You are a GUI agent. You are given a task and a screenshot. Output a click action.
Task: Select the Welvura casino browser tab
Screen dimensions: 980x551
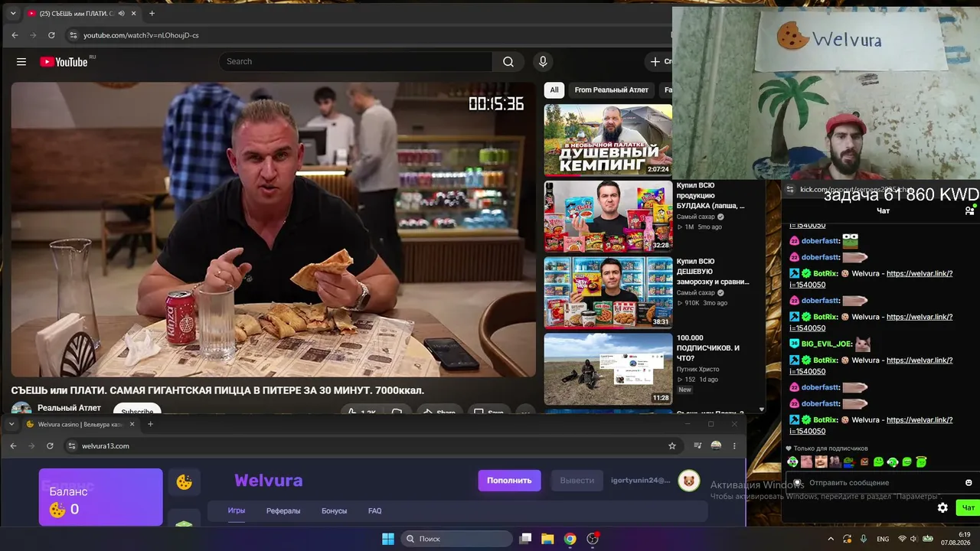coord(80,424)
